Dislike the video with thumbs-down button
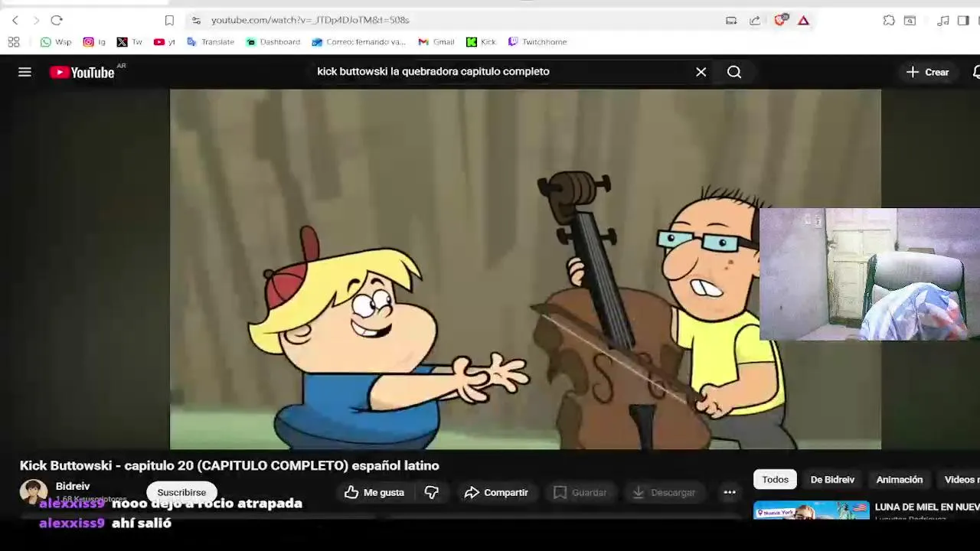This screenshot has width=980, height=551. (x=432, y=492)
